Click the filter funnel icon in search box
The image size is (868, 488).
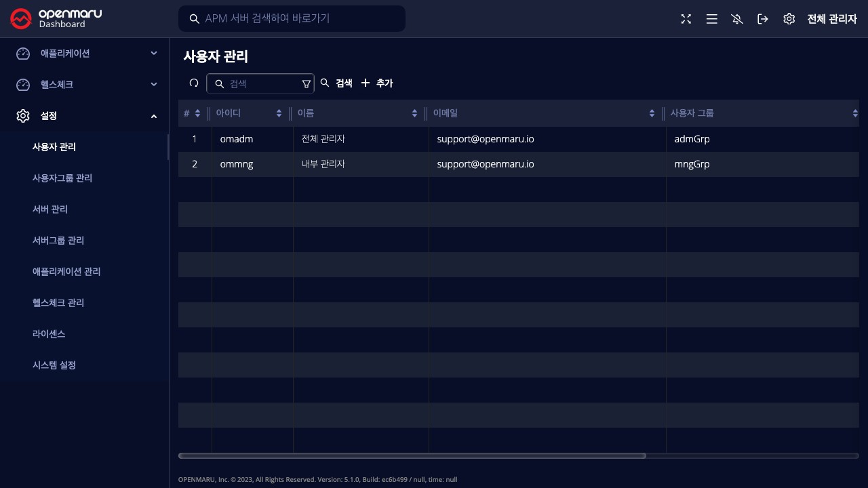306,84
